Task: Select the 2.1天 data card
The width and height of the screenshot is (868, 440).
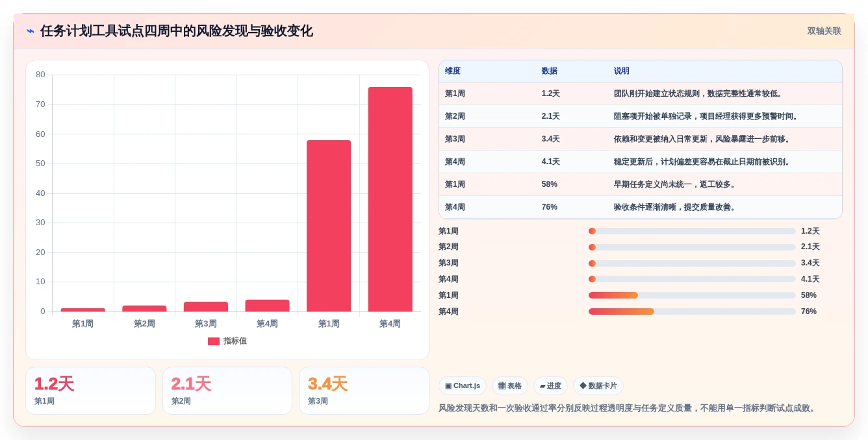Action: click(227, 391)
